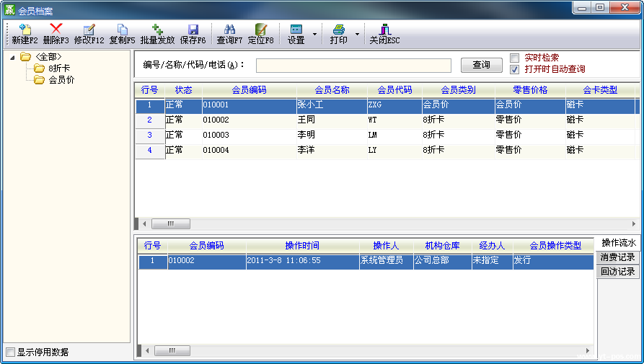
Task: Collapse the <全部> tree node
Action: [x=12, y=58]
